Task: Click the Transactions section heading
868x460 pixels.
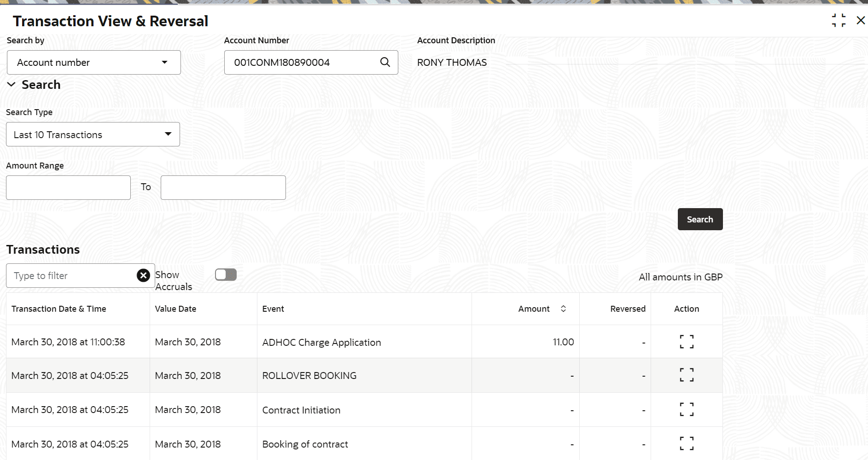Action: (x=42, y=249)
